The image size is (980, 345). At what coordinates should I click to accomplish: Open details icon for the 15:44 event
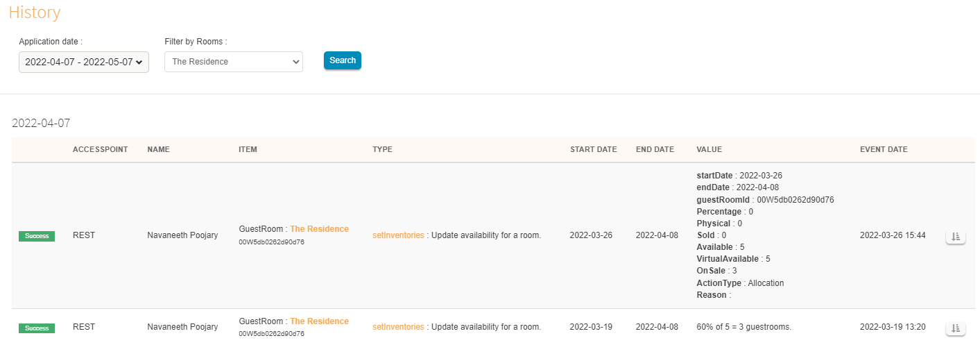[955, 237]
